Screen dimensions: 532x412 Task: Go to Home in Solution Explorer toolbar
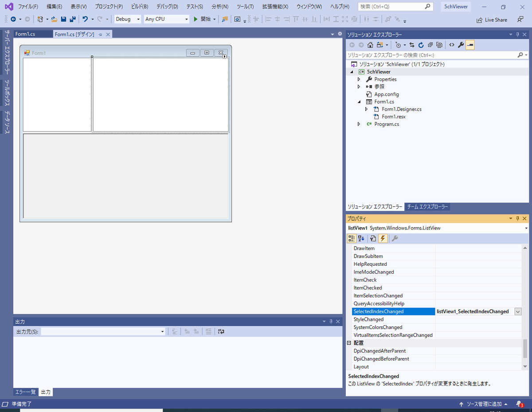click(x=370, y=45)
